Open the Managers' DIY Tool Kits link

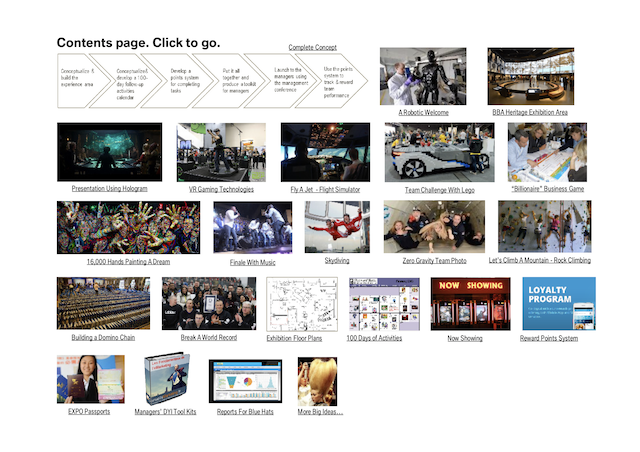[164, 411]
